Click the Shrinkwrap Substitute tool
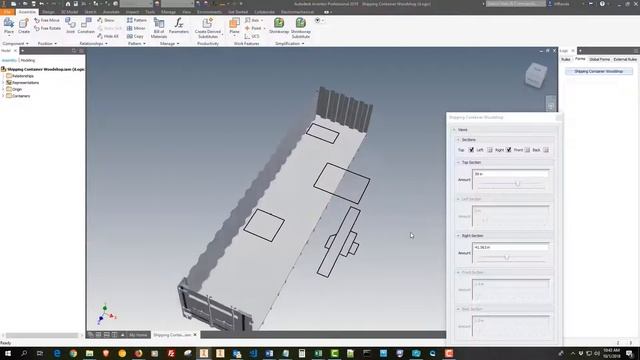Viewport: 640px width, 360px height. [301, 28]
